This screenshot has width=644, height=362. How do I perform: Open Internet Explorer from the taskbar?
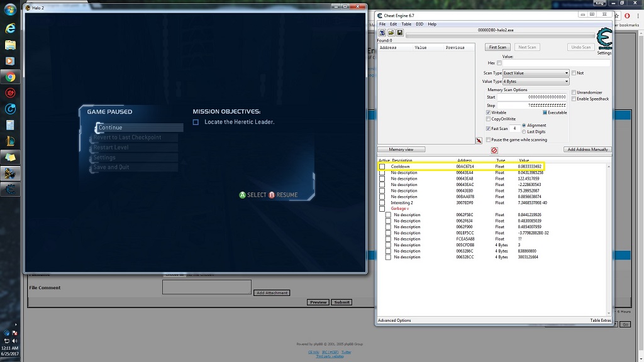pyautogui.click(x=10, y=29)
